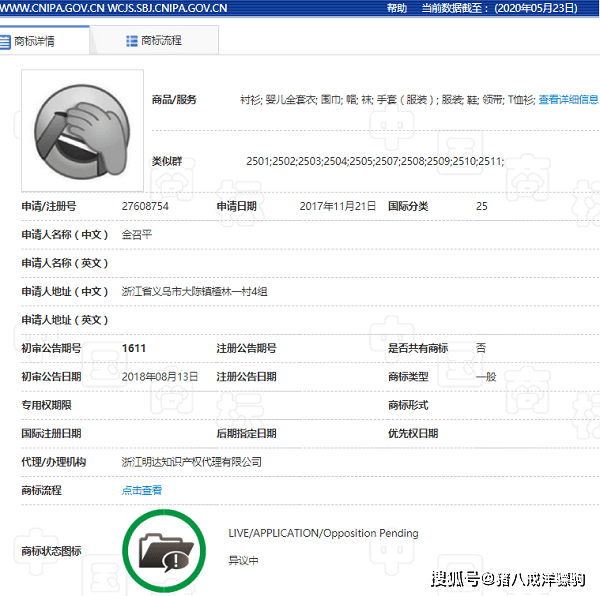The image size is (600, 596).
Task: Open 查看详细信息 goods details link
Action: pyautogui.click(x=569, y=99)
